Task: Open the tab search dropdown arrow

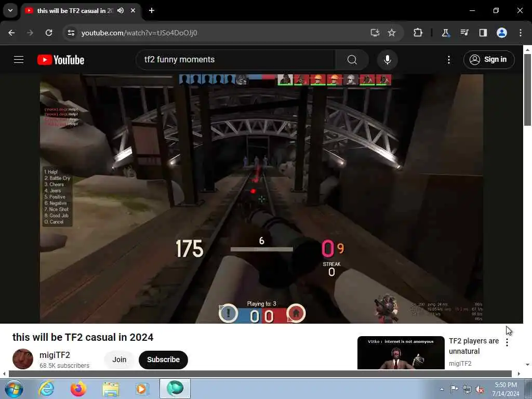Action: point(10,10)
